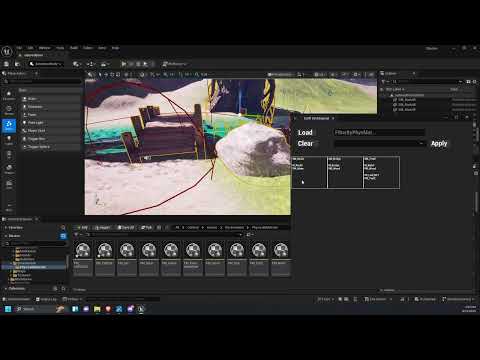This screenshot has height=360, width=480.
Task: Close the Place Actors tab
Action: pyautogui.click(x=36, y=73)
